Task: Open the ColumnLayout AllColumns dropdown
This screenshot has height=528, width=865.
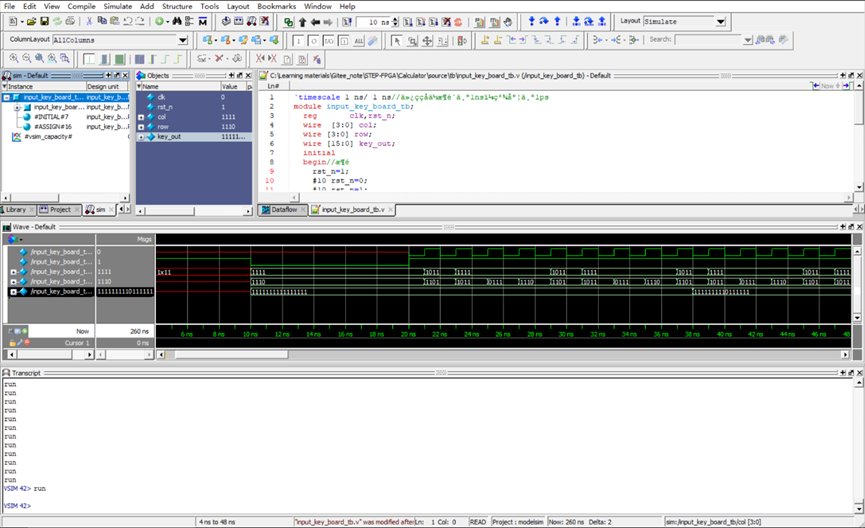Action: coord(183,40)
